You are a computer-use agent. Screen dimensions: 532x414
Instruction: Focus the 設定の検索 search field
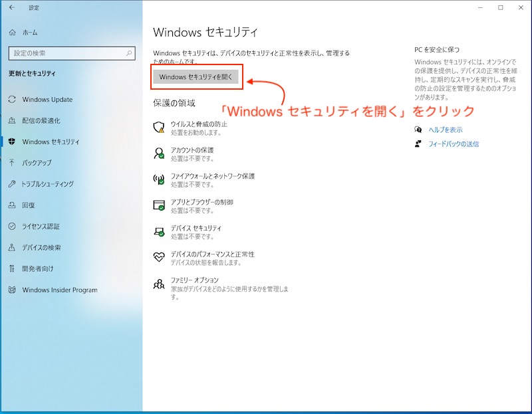click(x=72, y=53)
